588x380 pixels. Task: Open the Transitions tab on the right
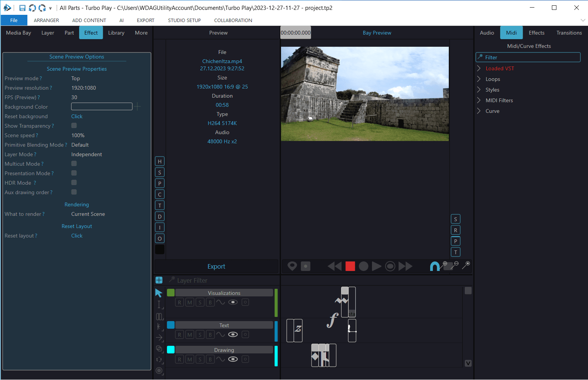pos(569,33)
